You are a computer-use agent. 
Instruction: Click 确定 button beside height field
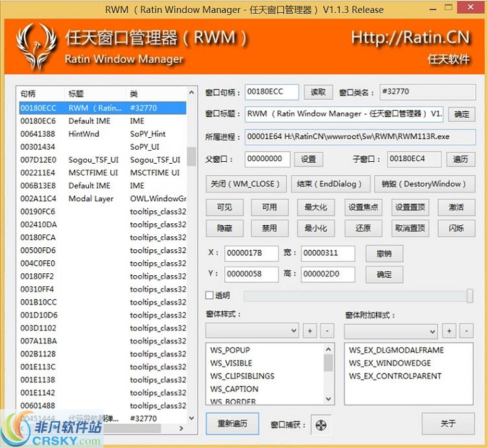(384, 274)
